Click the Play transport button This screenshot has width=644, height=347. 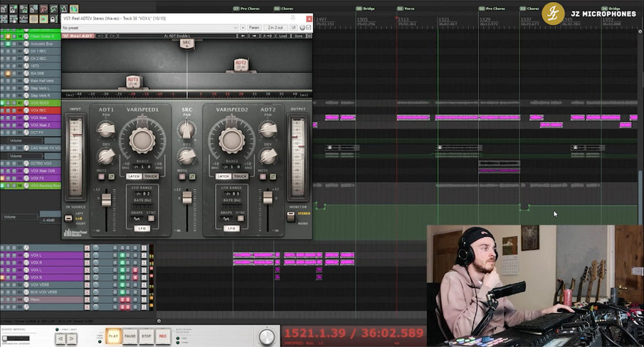pyautogui.click(x=113, y=336)
